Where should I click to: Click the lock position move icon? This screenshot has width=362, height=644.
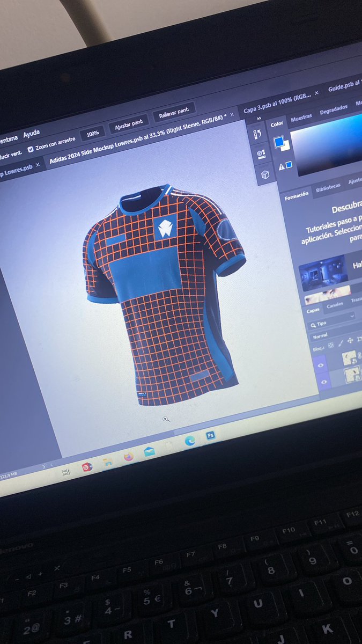pyautogui.click(x=350, y=341)
